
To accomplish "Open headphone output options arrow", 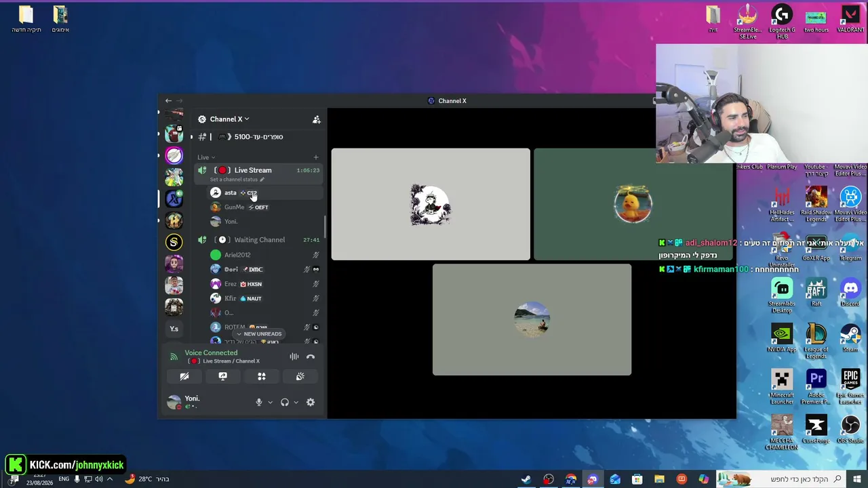I will tap(296, 403).
